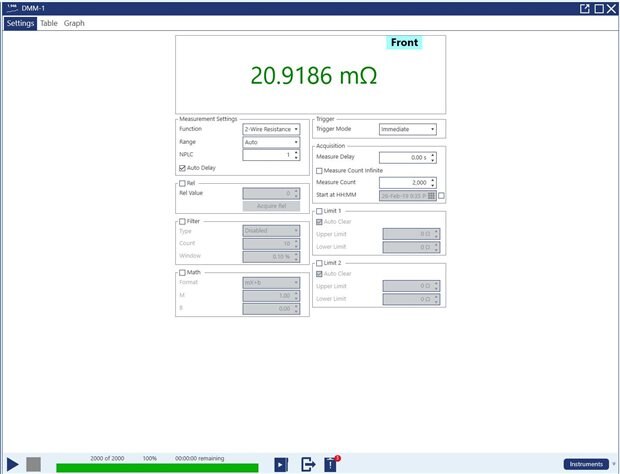
Task: Click the Filter Window field
Action: point(271,257)
